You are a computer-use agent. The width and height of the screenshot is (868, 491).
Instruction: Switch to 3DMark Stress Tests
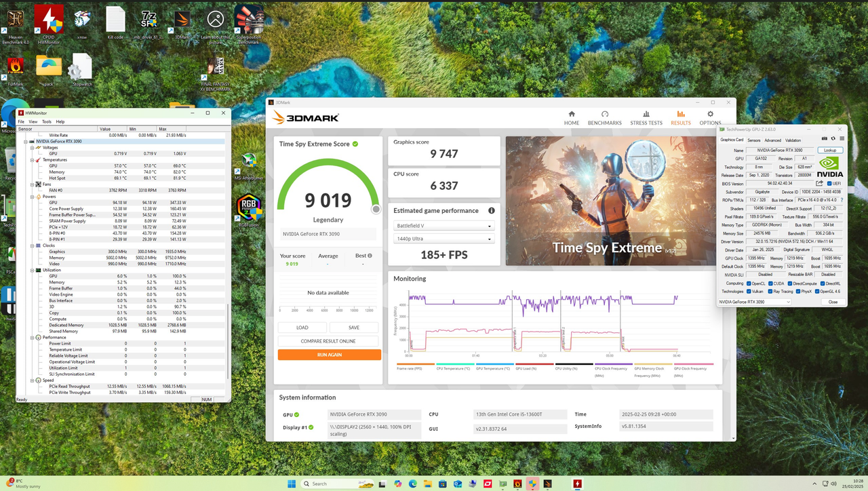click(646, 118)
